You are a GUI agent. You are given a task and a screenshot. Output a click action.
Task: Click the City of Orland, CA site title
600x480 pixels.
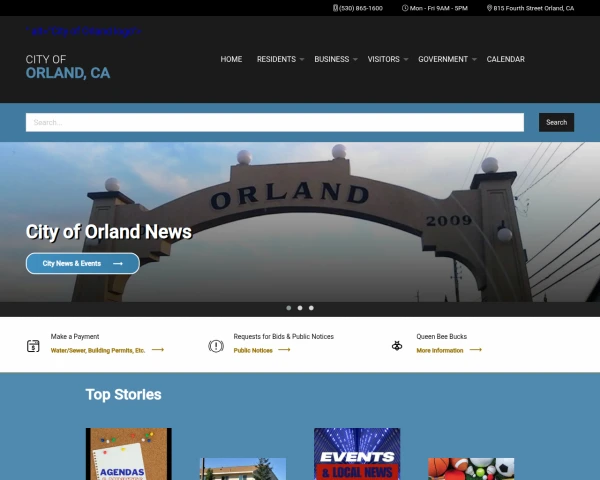click(68, 67)
